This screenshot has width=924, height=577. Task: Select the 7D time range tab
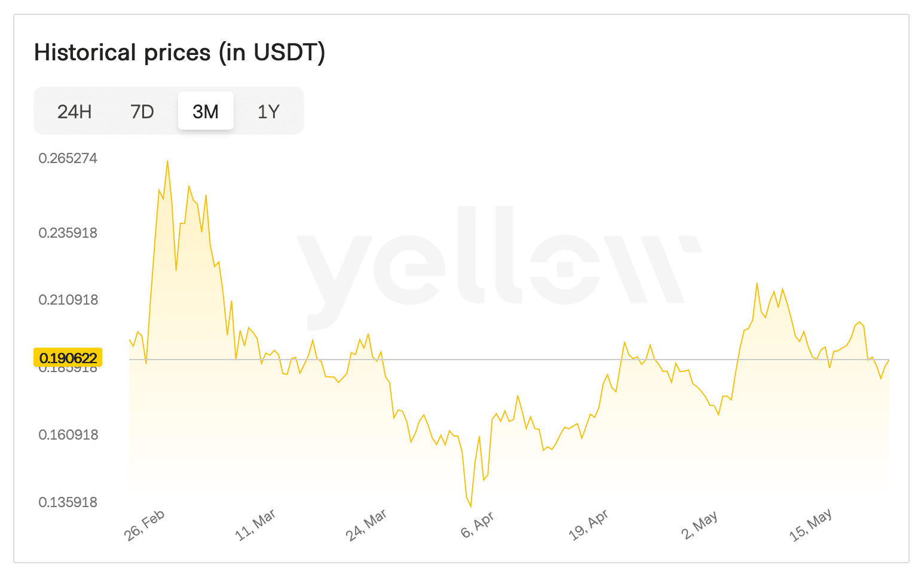tap(142, 111)
